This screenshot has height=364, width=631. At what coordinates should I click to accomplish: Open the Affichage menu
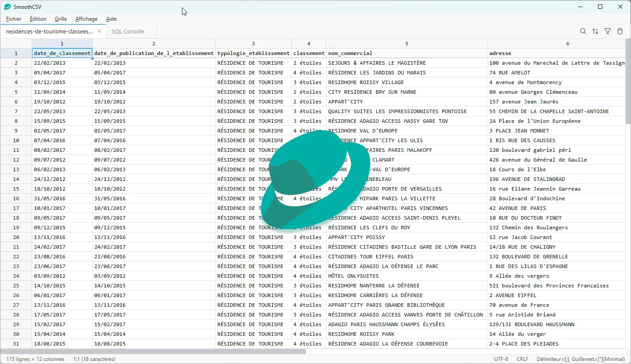coord(86,19)
